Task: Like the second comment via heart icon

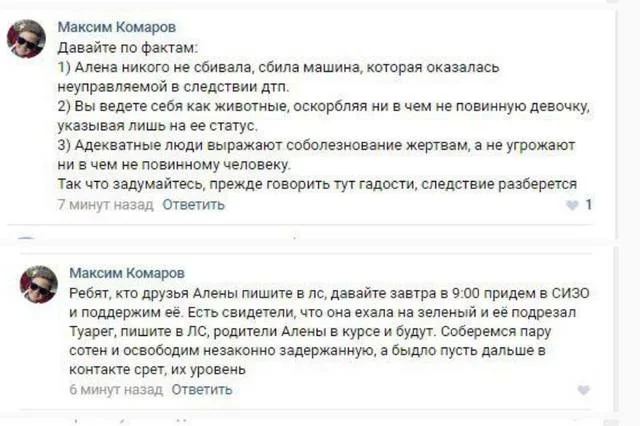Action: tap(584, 390)
